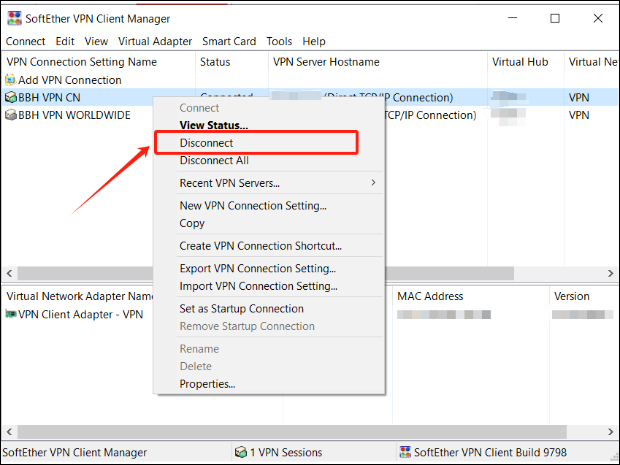Open the View menu
The width and height of the screenshot is (620, 465).
click(96, 41)
